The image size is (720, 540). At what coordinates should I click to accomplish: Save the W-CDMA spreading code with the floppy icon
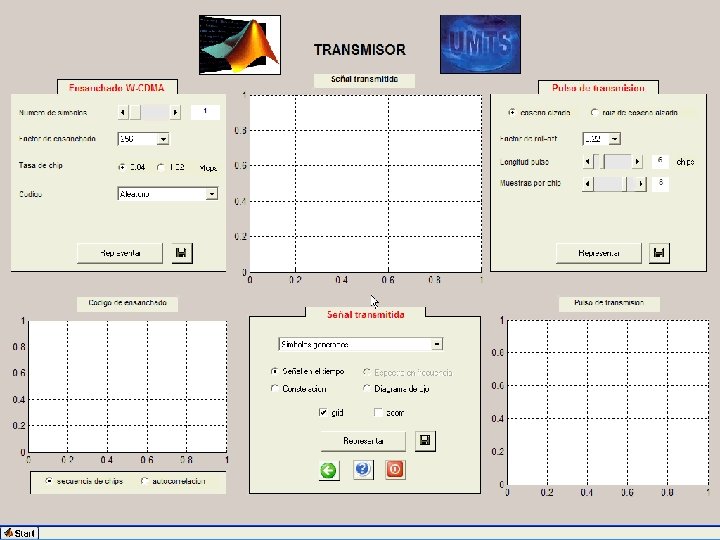[x=182, y=253]
